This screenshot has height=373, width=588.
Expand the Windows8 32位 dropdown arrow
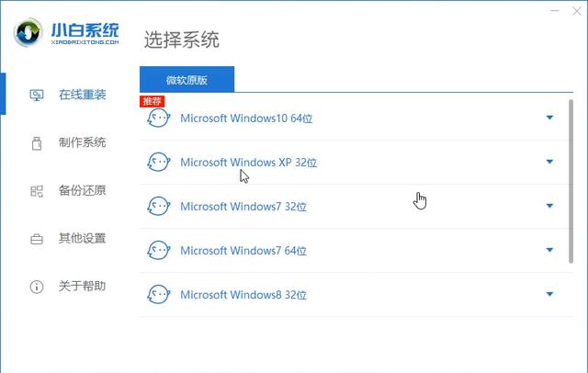coord(549,294)
